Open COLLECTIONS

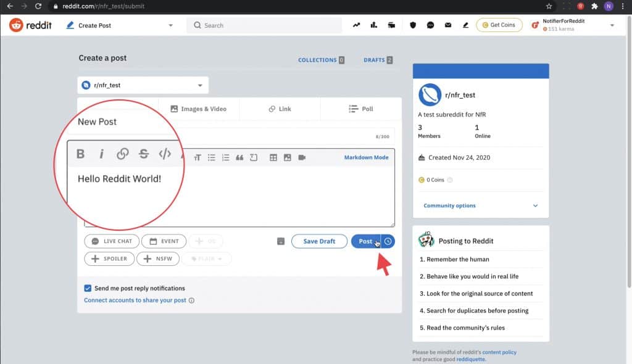[321, 60]
